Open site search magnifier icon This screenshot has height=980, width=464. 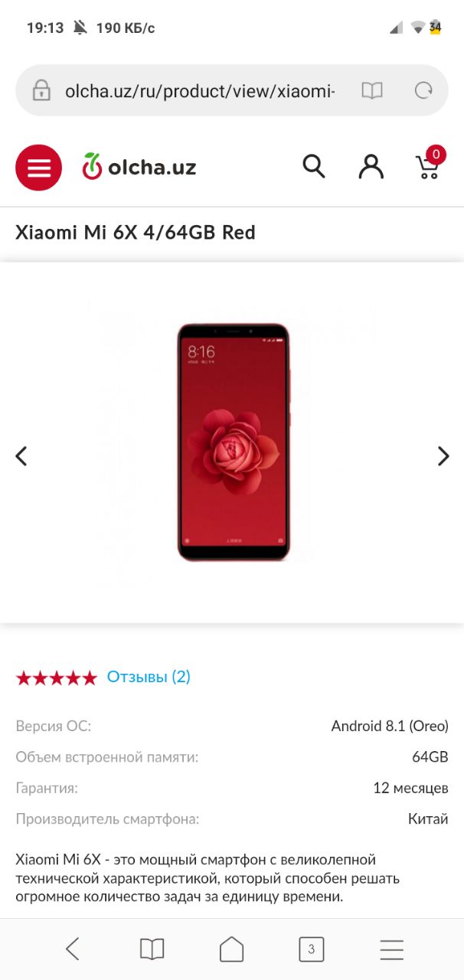point(314,166)
